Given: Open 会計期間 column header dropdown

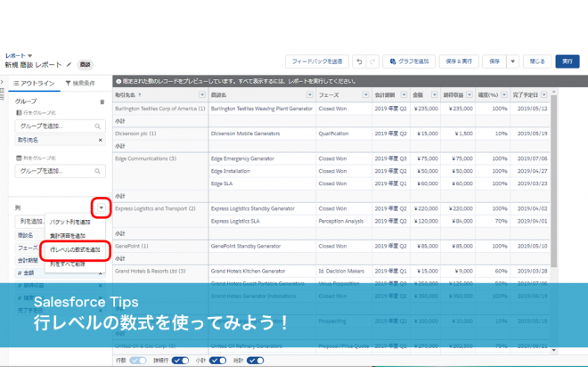Looking at the screenshot, I should [x=404, y=94].
